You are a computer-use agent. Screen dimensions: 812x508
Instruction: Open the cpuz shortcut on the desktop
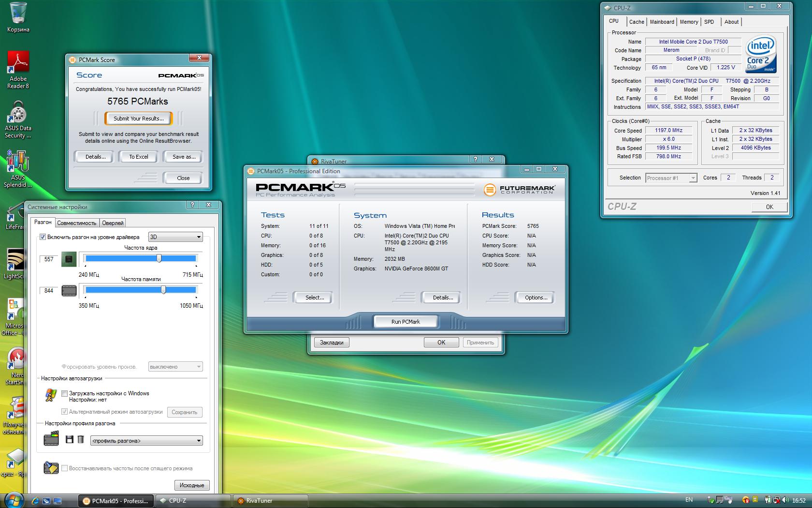(x=14, y=463)
